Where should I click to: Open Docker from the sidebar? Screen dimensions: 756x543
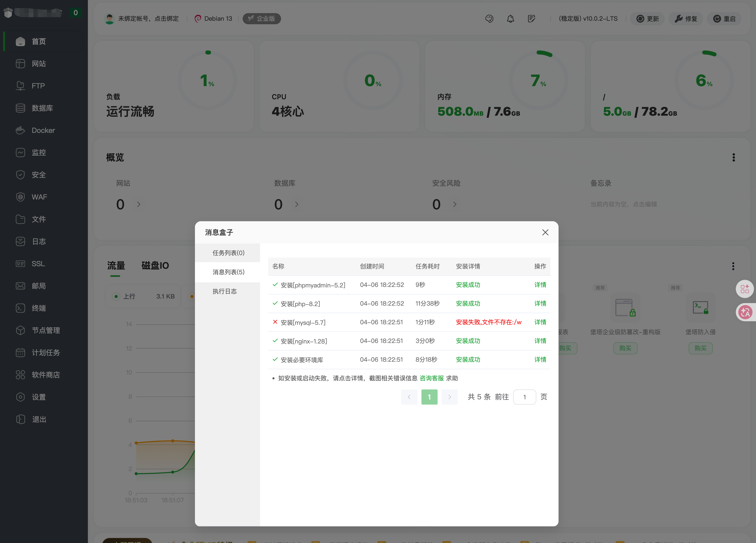[43, 130]
